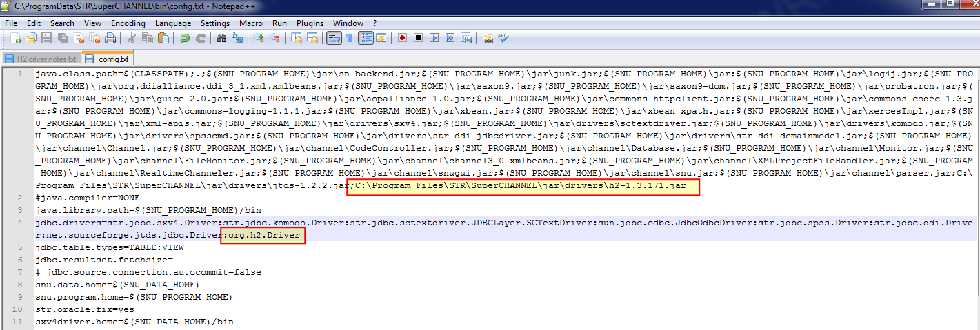This screenshot has height=330, width=980.
Task: Open Find using the binoculars icon
Action: pyautogui.click(x=221, y=39)
